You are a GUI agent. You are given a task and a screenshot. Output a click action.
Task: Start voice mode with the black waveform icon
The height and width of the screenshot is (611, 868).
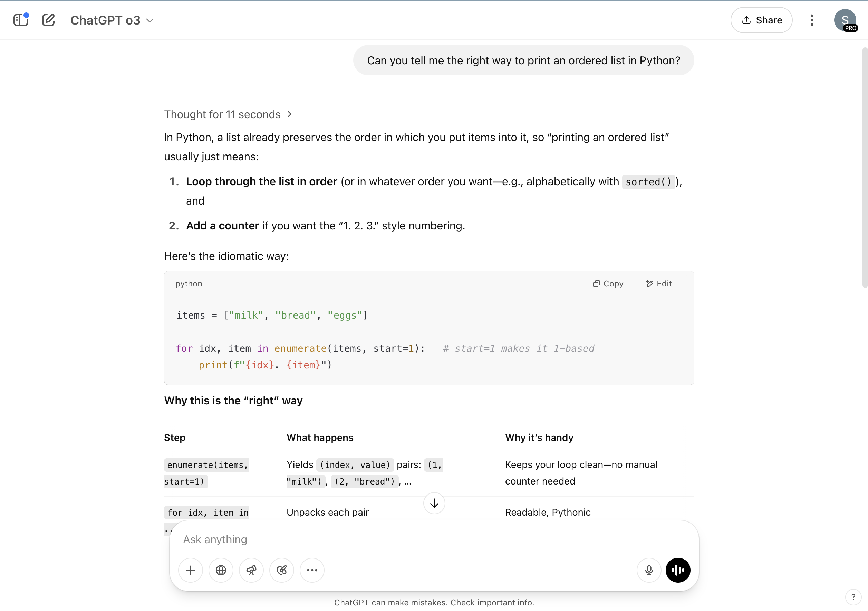(x=677, y=570)
